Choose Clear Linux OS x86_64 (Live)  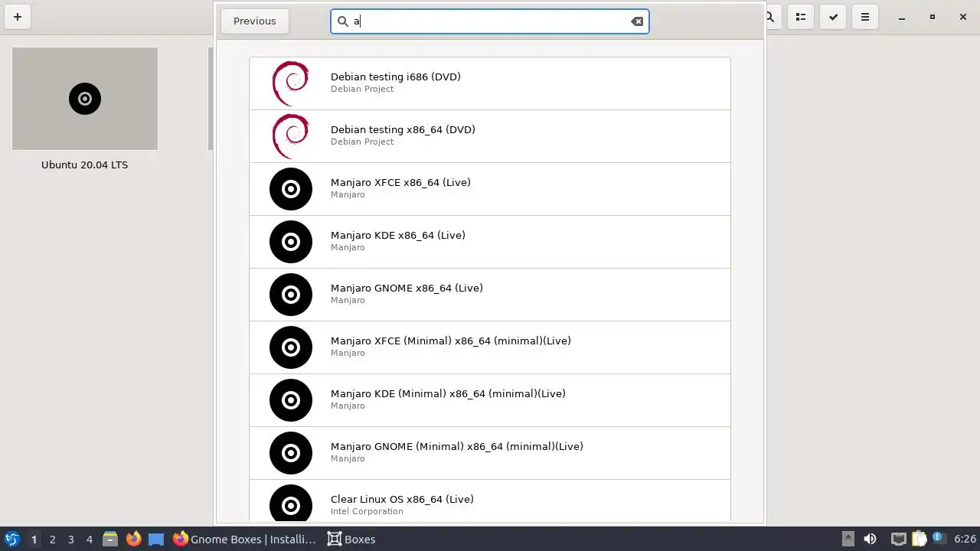point(490,501)
